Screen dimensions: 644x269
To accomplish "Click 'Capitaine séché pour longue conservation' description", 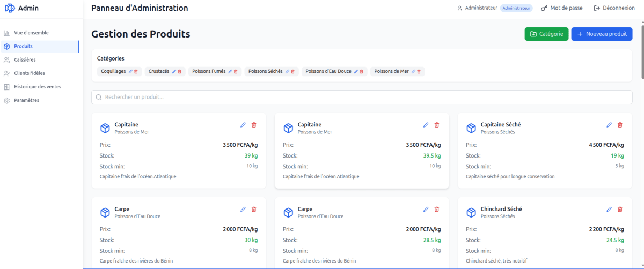I will pos(510,176).
